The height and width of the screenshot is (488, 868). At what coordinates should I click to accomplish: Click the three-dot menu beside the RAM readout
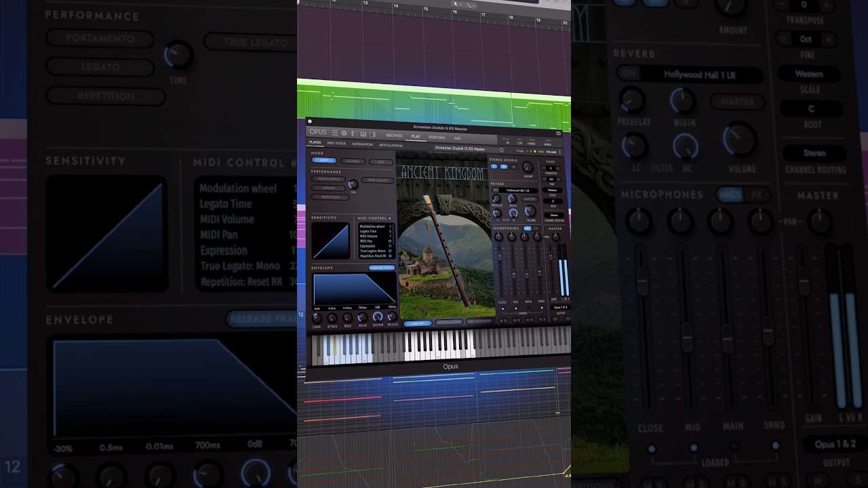pyautogui.click(x=560, y=152)
